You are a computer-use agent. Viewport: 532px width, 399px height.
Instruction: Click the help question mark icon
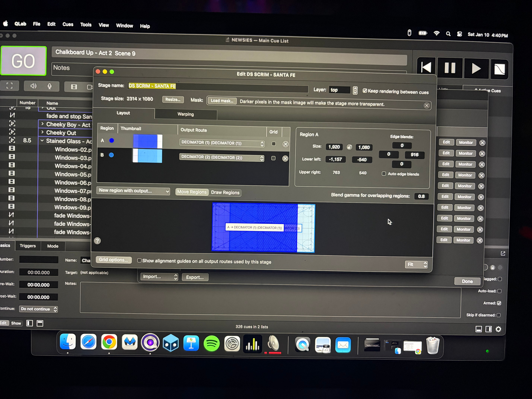pyautogui.click(x=97, y=241)
